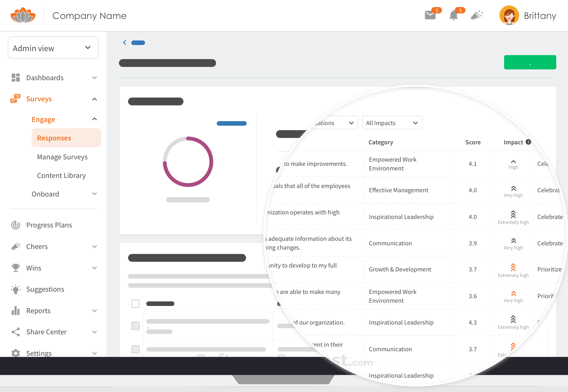Select Responses in the Engage menu
Image resolution: width=568 pixels, height=392 pixels.
coord(54,138)
